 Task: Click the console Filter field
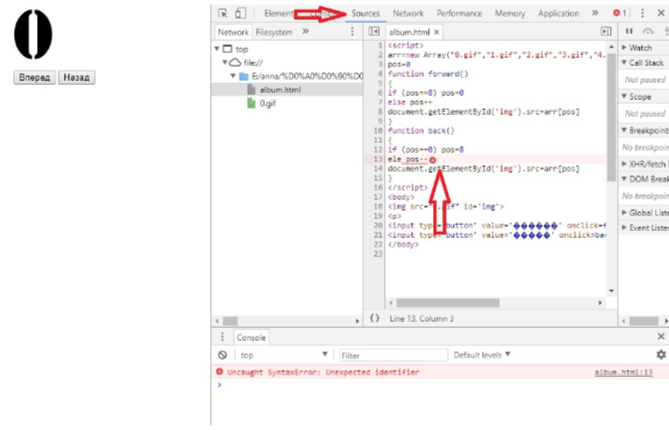point(393,355)
